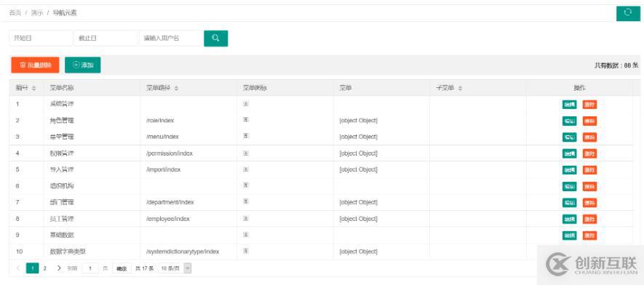Select page 2 in pagination

pyautogui.click(x=45, y=268)
